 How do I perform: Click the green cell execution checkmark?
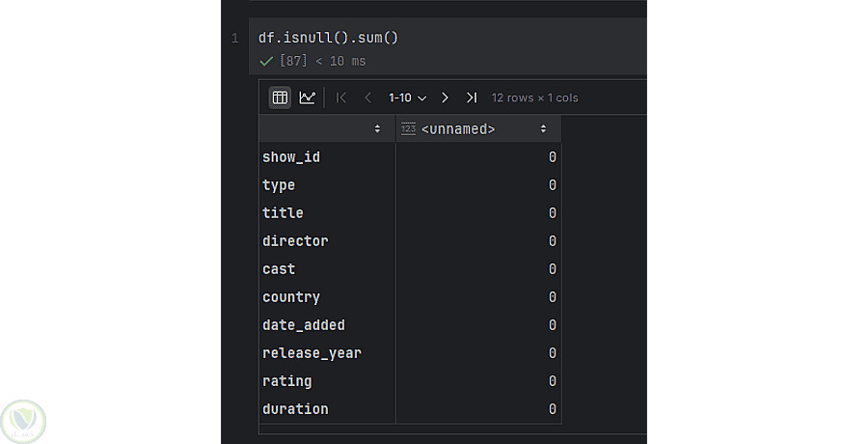tap(266, 61)
